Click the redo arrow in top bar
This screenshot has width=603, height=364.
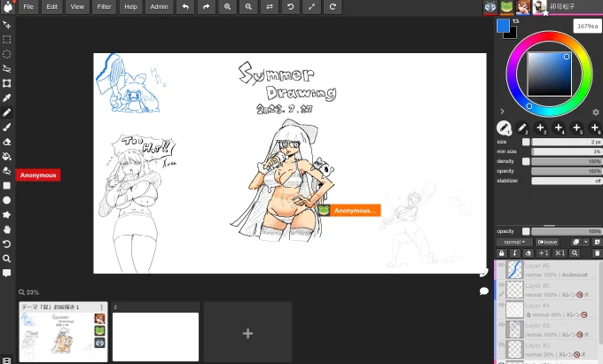pyautogui.click(x=207, y=6)
